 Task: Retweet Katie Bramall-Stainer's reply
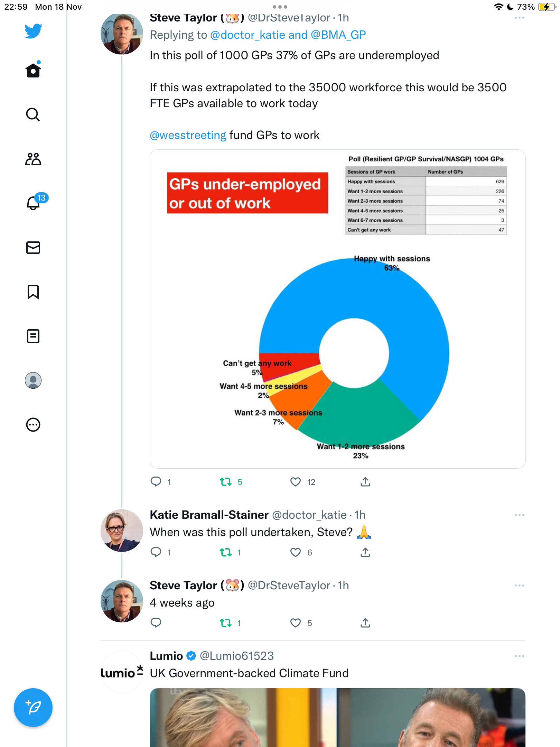(226, 552)
